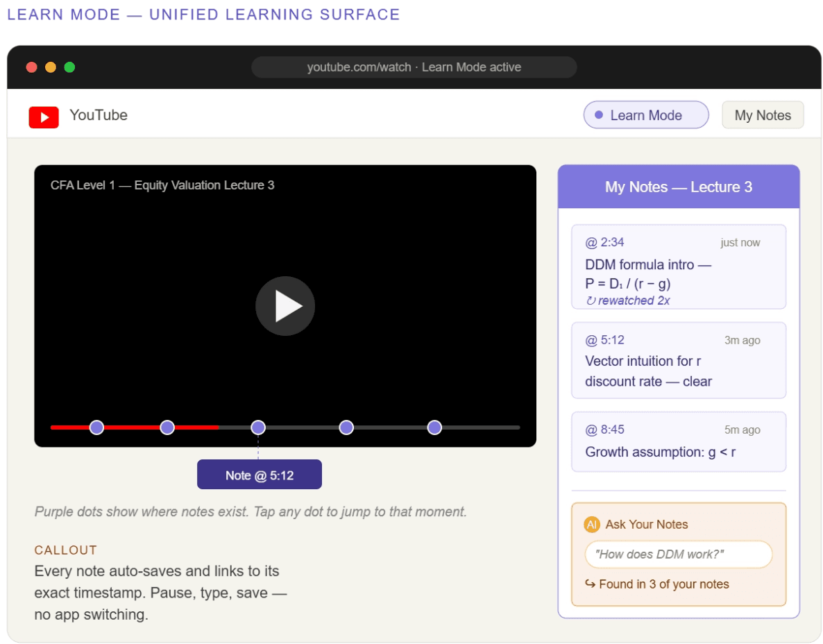Click the Note @ 5:12 tooltip label
823x644 pixels.
pyautogui.click(x=260, y=475)
